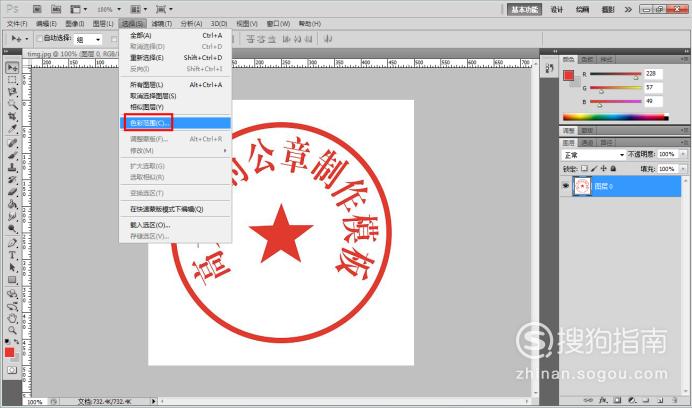692x408 pixels.
Task: Select the Lasso tool
Action: tap(12, 92)
